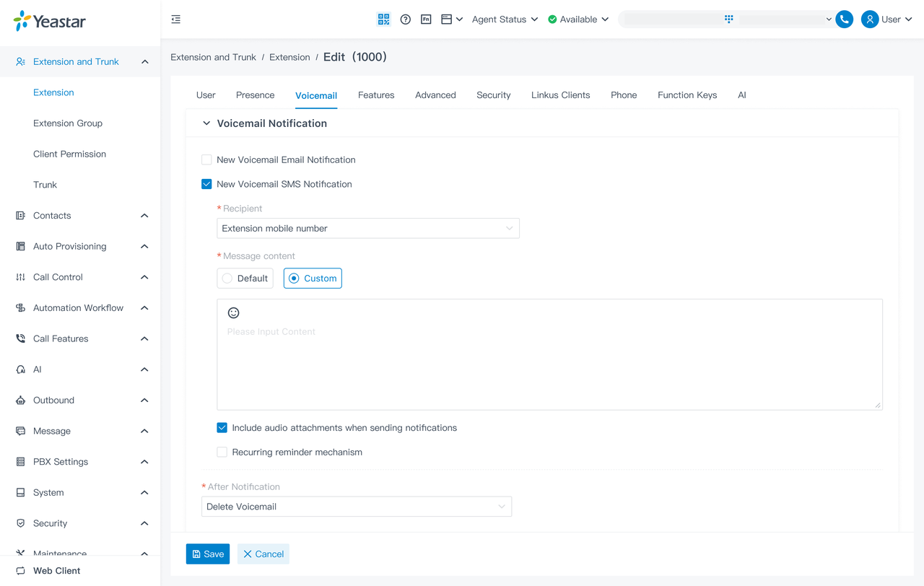Click the Fn function key icon
The image size is (924, 586).
(426, 19)
